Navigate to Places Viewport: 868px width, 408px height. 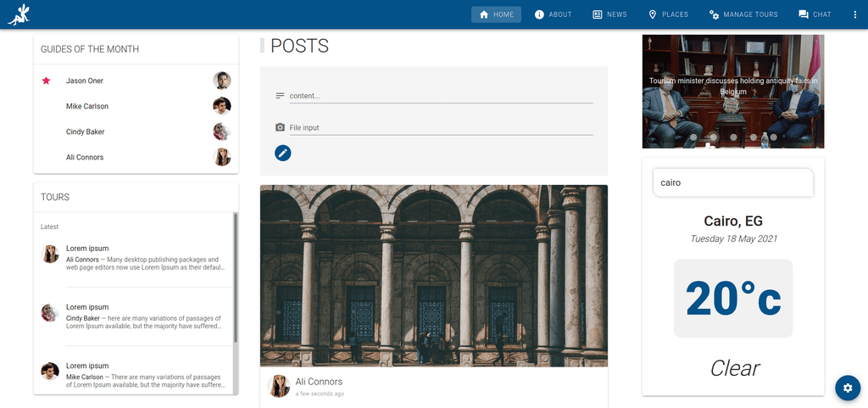[x=668, y=14]
